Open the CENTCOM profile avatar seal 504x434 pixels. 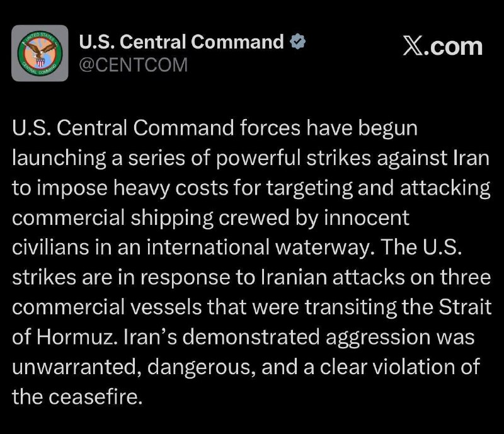(40, 53)
